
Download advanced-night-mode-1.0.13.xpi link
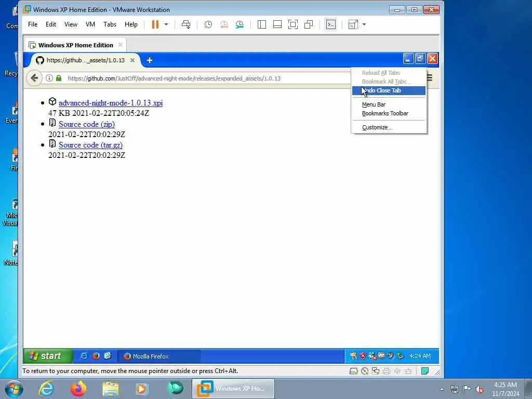[111, 103]
